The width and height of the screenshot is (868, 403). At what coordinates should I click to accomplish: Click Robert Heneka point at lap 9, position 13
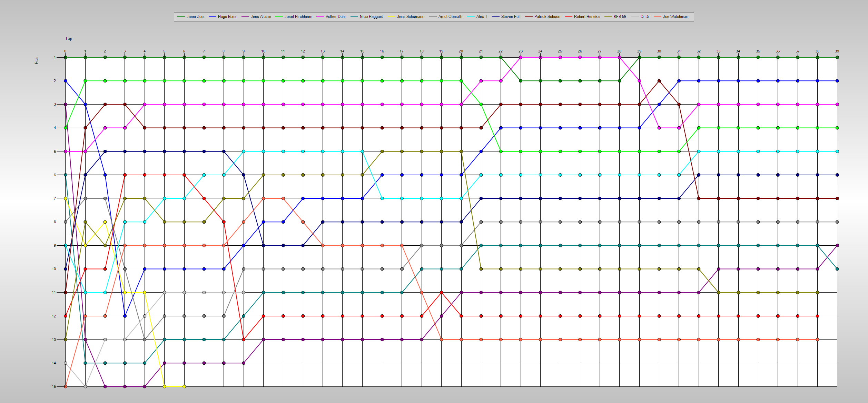click(244, 340)
